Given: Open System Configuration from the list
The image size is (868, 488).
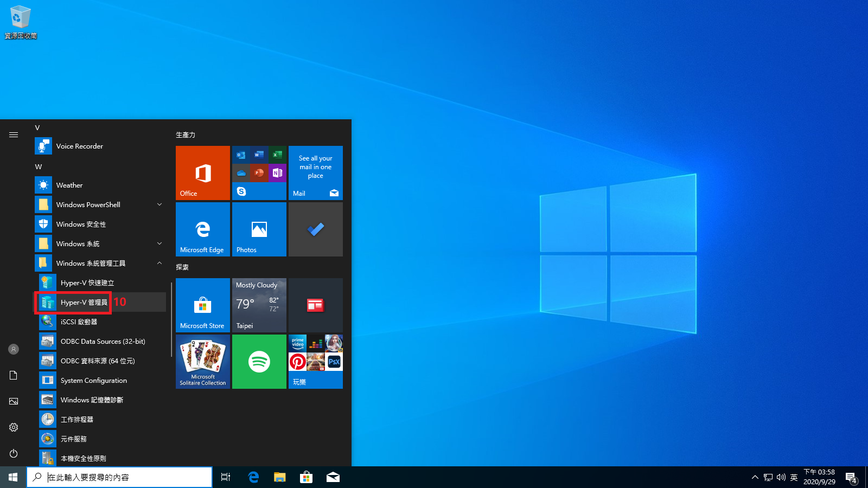Looking at the screenshot, I should 93,381.
